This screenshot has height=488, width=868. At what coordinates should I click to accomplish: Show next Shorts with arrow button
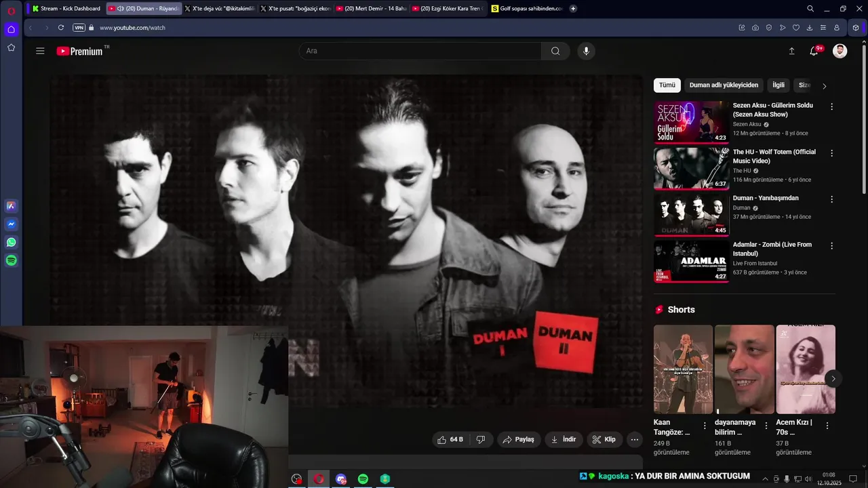tap(833, 379)
